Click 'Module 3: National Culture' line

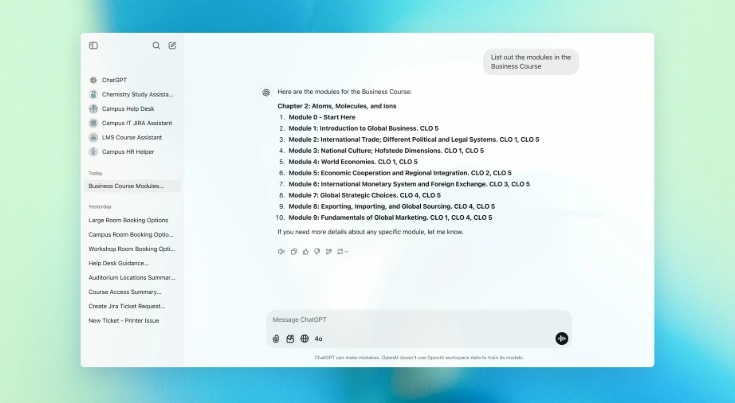(x=386, y=151)
